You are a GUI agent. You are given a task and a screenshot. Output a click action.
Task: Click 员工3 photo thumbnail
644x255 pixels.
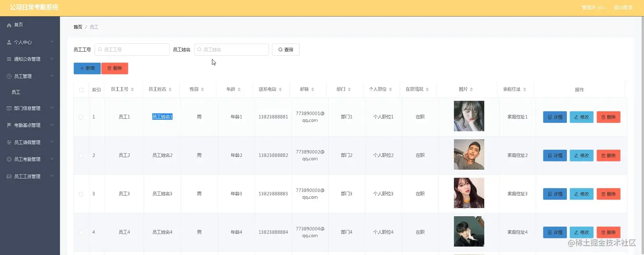click(469, 193)
